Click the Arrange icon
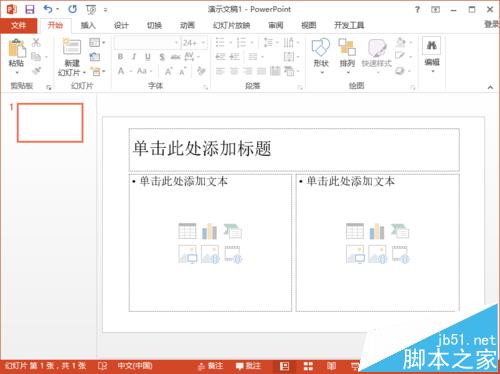Screen dimensions: 500x374 (x=347, y=47)
